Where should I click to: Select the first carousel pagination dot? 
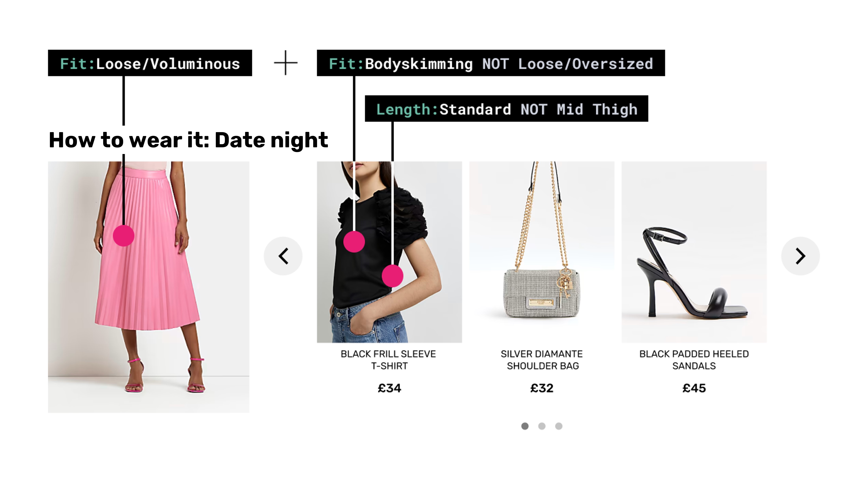click(x=525, y=426)
